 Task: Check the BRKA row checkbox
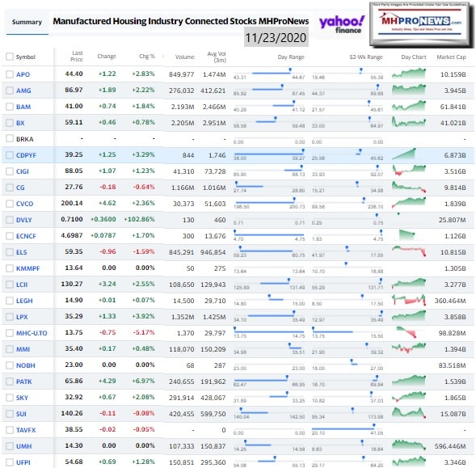pyautogui.click(x=10, y=139)
